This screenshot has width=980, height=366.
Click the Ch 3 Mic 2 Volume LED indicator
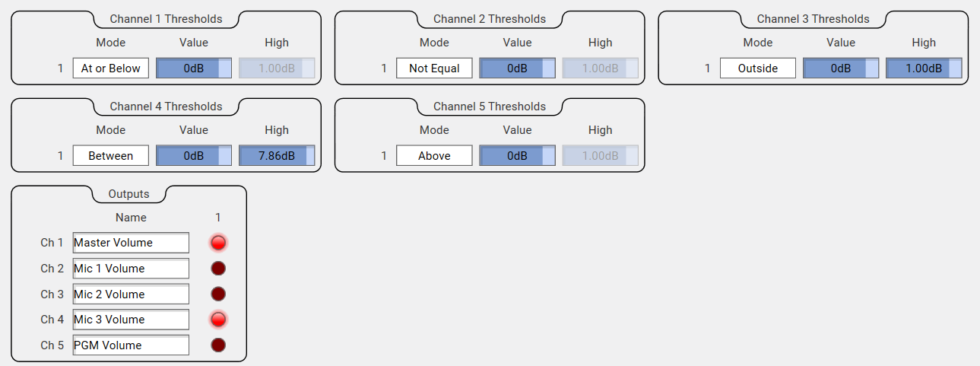tap(218, 294)
